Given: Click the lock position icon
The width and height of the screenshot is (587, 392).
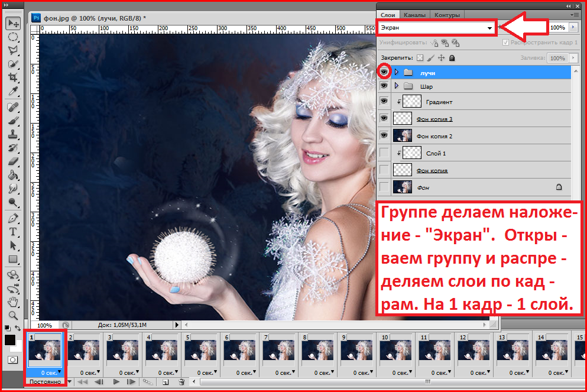Looking at the screenshot, I should pos(442,58).
